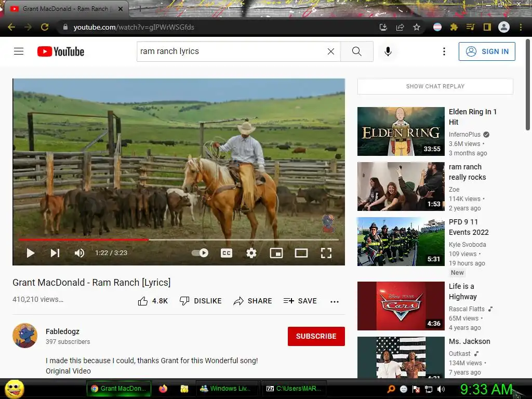Click the Fabledogz channel avatar

tap(25, 336)
